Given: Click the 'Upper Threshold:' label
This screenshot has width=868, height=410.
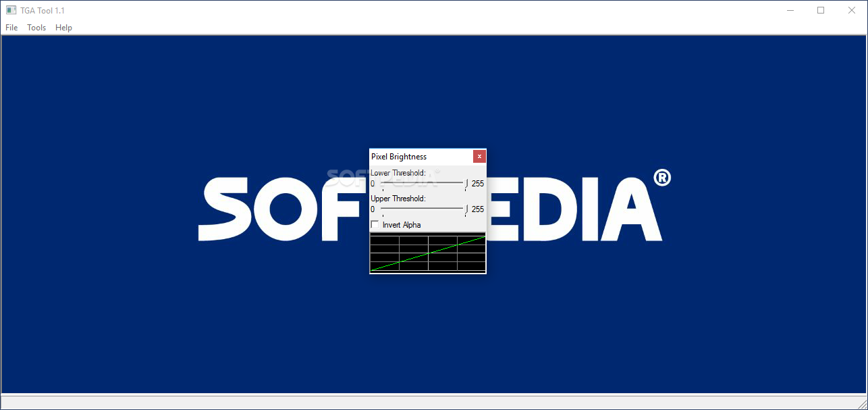Looking at the screenshot, I should click(398, 199).
